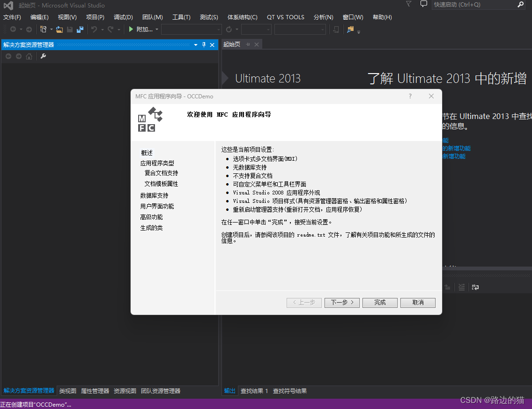The width and height of the screenshot is (532, 409).
Task: Click Solution Explorer back arrow icon
Action: click(8, 56)
